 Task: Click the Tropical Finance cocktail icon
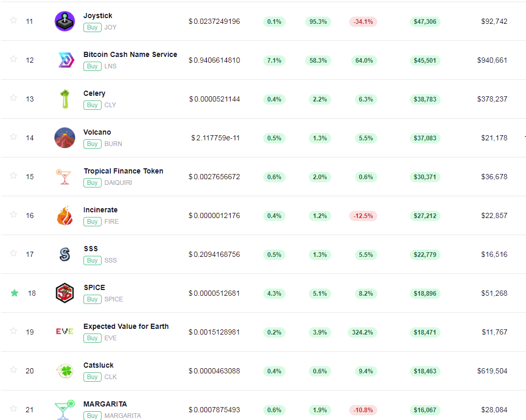[63, 177]
